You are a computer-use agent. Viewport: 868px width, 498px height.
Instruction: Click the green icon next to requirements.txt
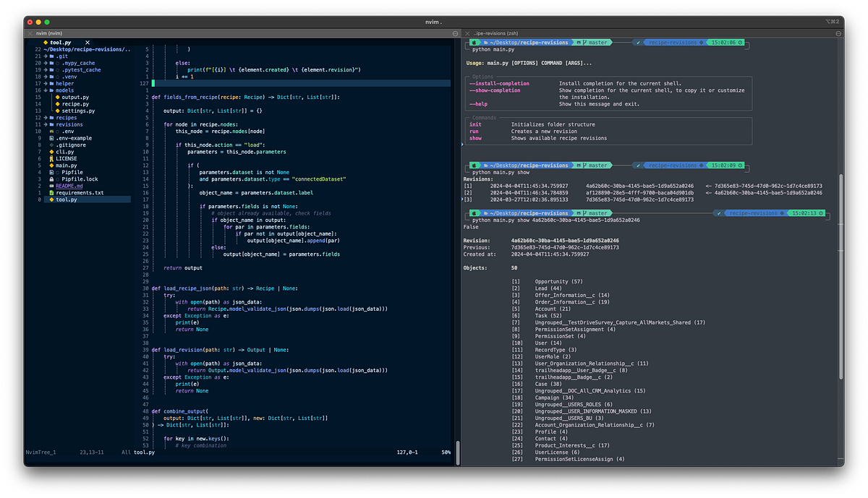pyautogui.click(x=51, y=193)
